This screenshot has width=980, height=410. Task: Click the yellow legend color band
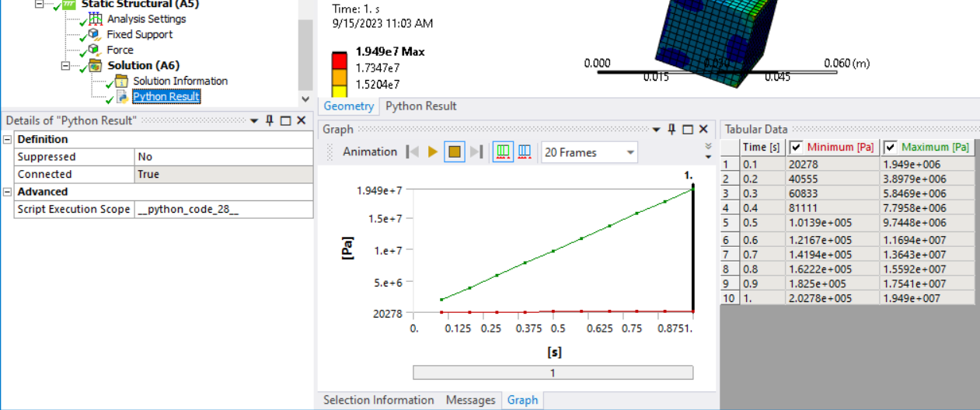pos(339,91)
